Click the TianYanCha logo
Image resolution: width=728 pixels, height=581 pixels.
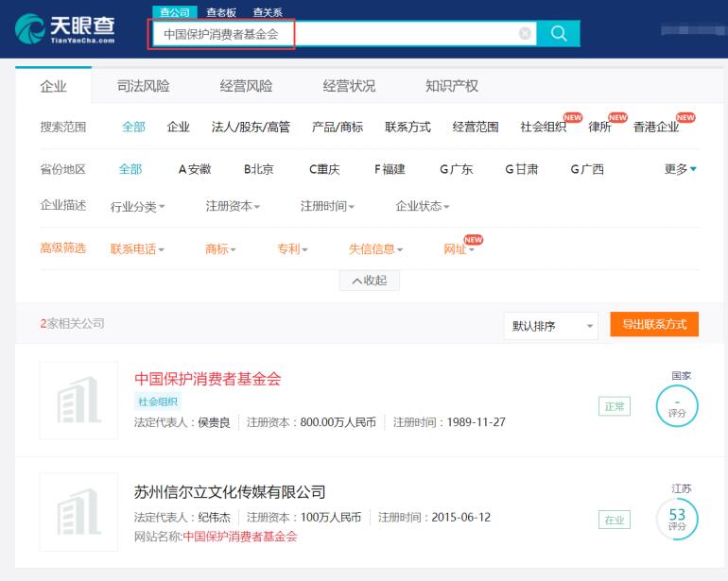point(64,28)
